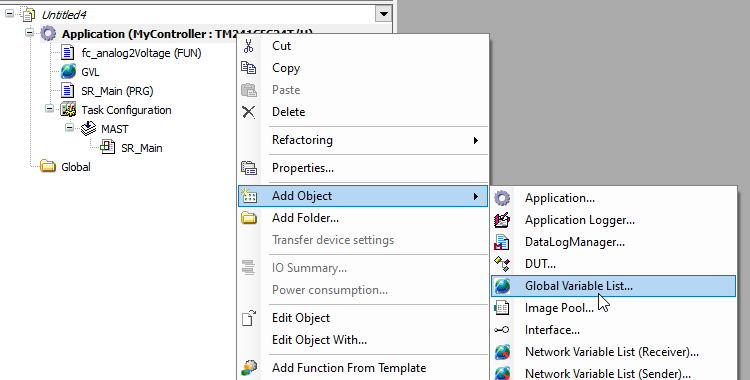The width and height of the screenshot is (750, 380).
Task: Click Network Variable List (Receiver) icon
Action: (x=502, y=352)
